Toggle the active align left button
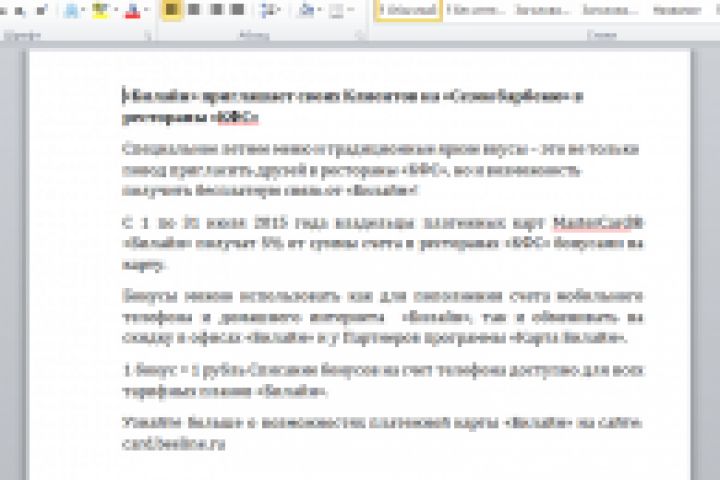 coord(171,9)
